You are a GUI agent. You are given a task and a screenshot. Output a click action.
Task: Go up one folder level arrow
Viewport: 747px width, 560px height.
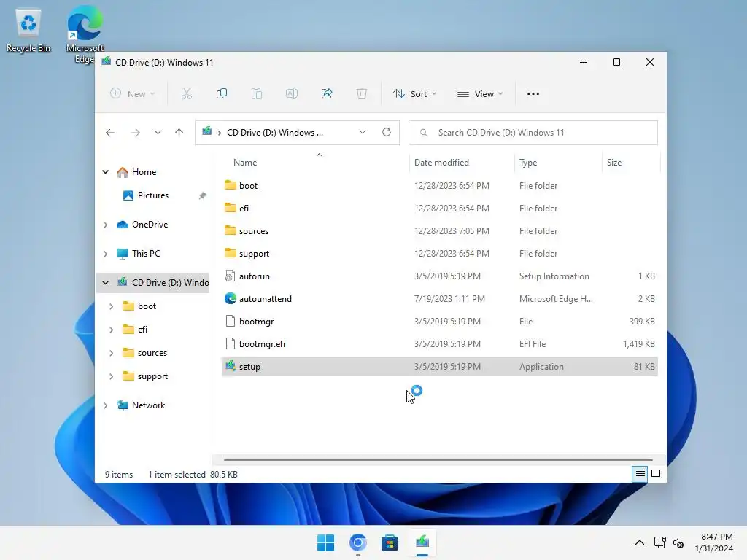click(179, 133)
